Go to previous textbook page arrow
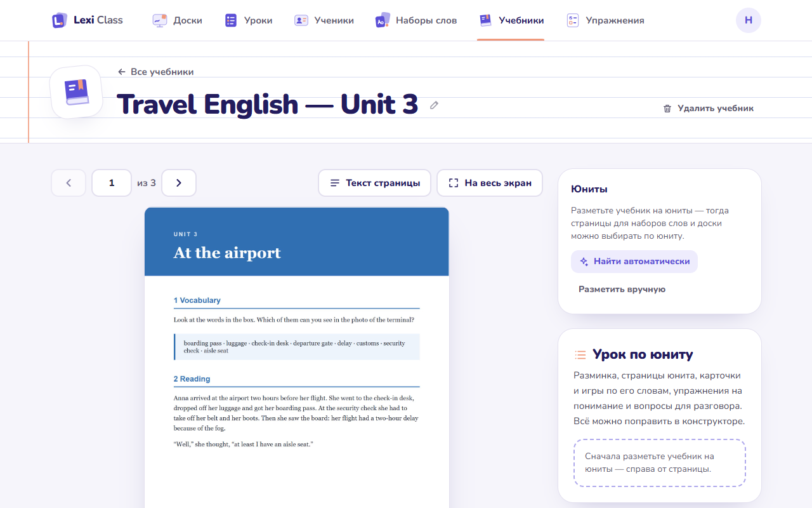 [x=69, y=183]
